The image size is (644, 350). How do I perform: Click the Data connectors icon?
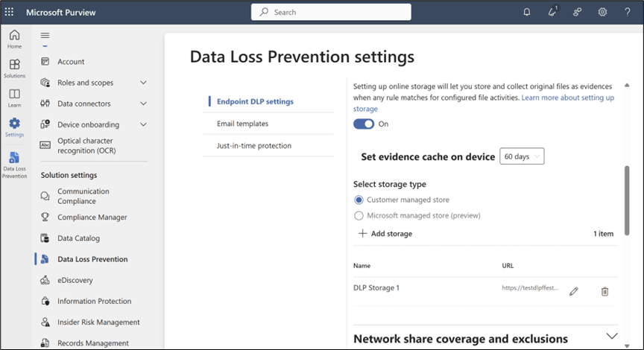click(x=45, y=104)
